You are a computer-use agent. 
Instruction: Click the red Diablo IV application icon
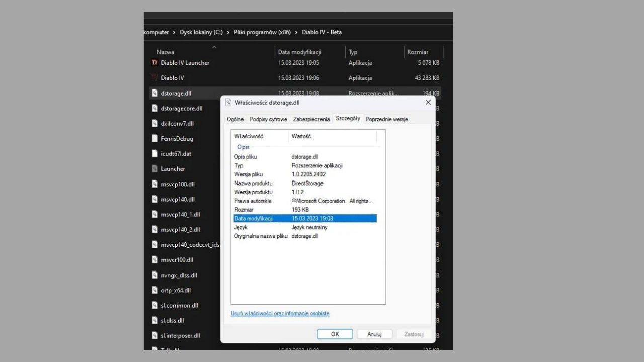[x=154, y=78]
